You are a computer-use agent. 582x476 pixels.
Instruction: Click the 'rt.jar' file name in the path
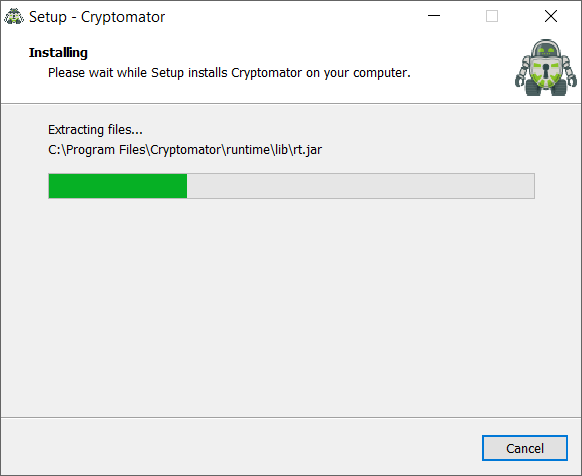(307, 150)
